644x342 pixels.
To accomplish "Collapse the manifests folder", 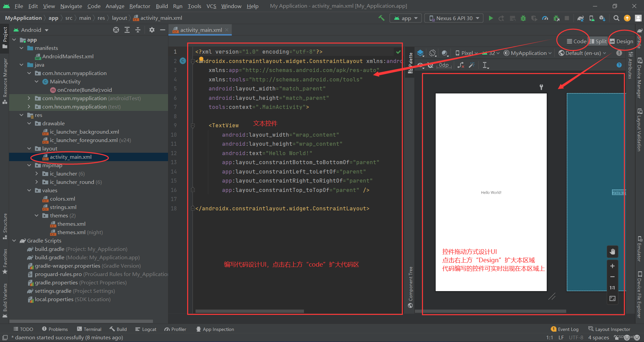I will [21, 48].
